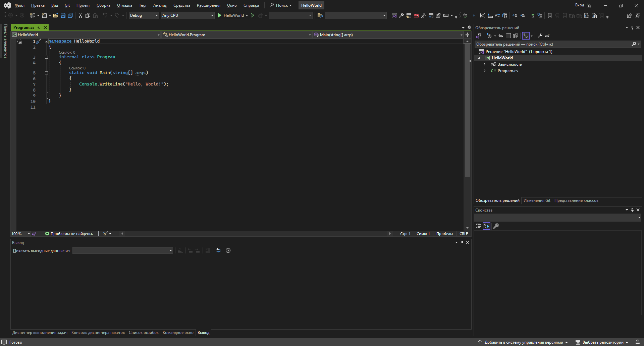Expand the Program.cs tree node arrow
This screenshot has height=346, width=644.
click(484, 71)
